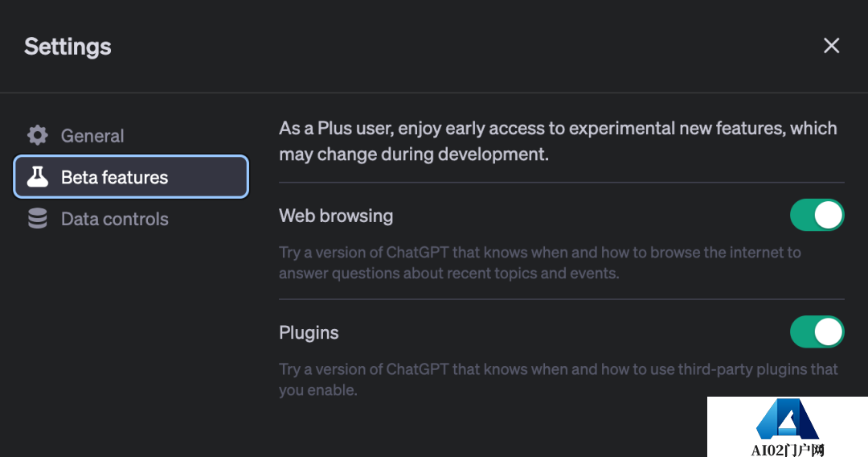
Task: Click the database icon for Data controls
Action: pos(37,219)
